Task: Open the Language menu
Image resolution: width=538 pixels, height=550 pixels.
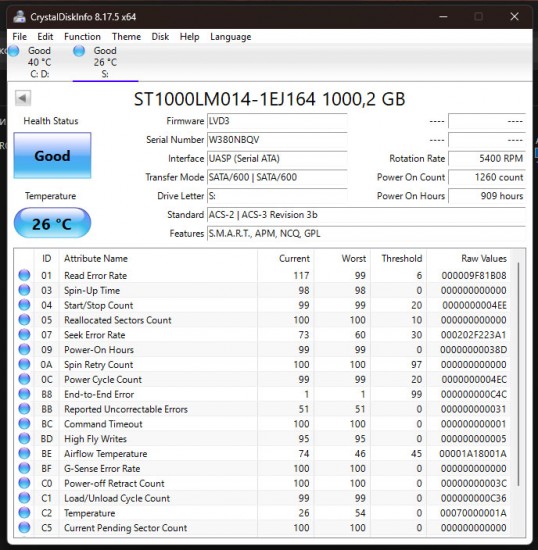Action: coord(230,36)
